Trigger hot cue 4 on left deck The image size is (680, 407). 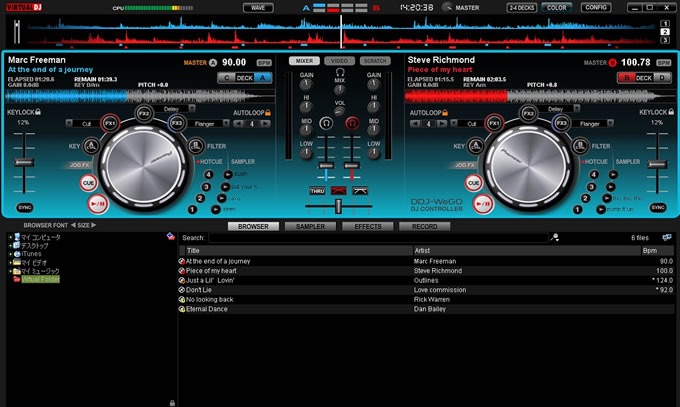tap(209, 174)
